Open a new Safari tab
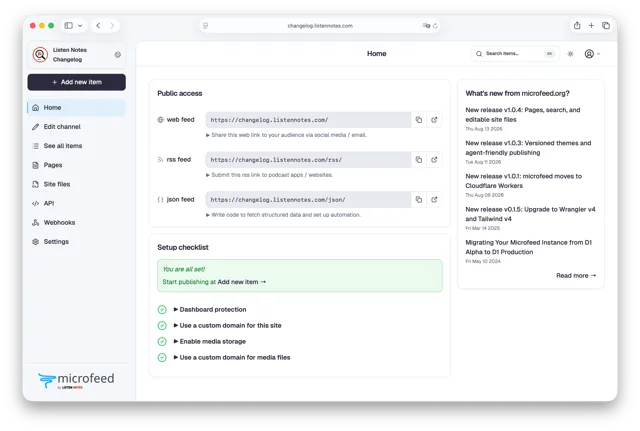 (591, 25)
